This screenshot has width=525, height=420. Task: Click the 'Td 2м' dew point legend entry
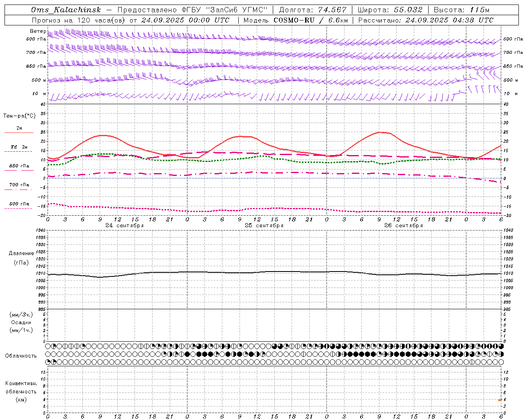[19, 147]
